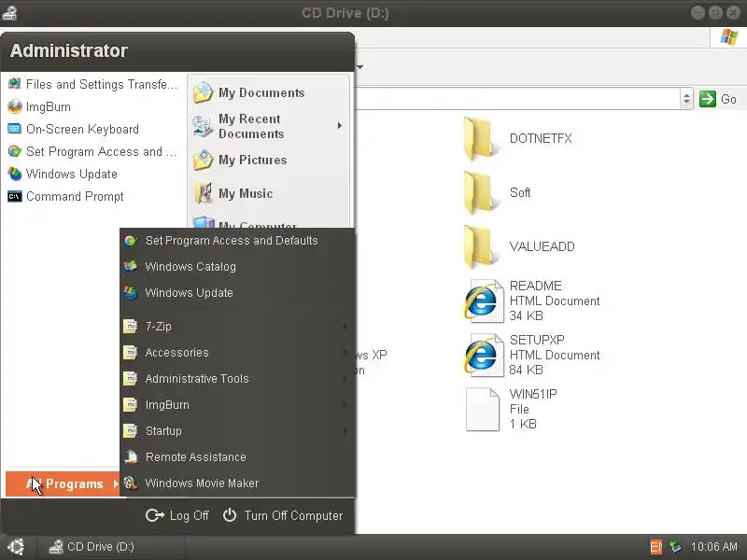This screenshot has width=747, height=560.
Task: Select Windows Update in All Programs submenu
Action: pyautogui.click(x=237, y=292)
